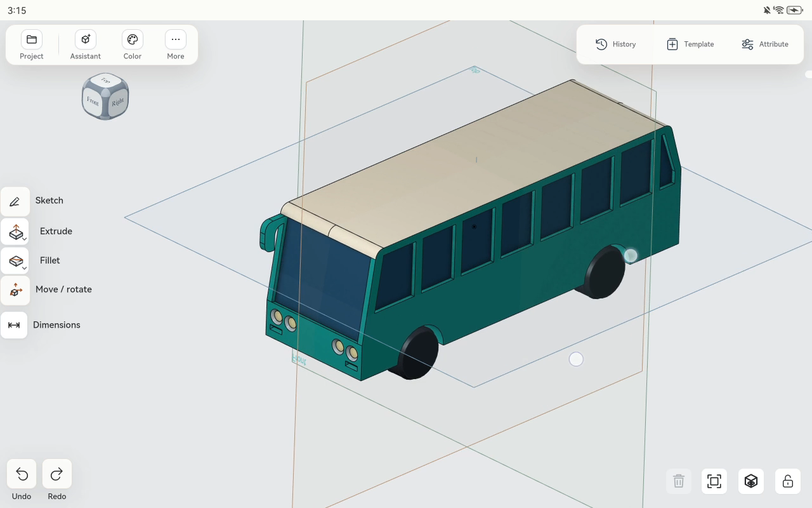Open the Project folder menu
Image resolution: width=812 pixels, height=508 pixels.
click(x=31, y=44)
